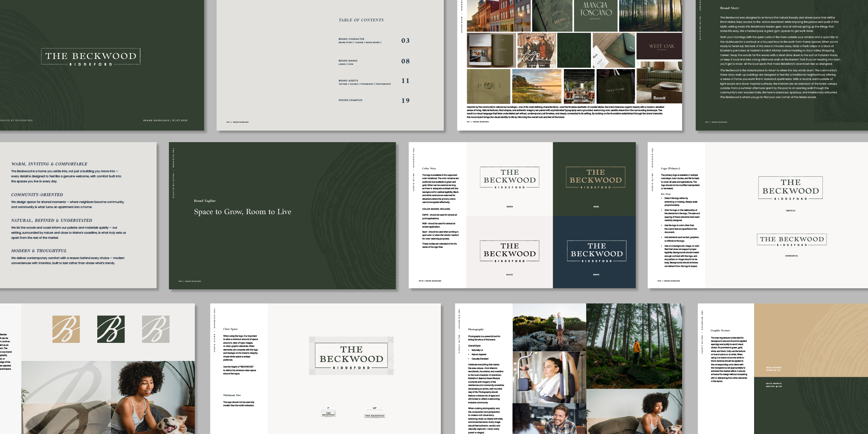868x434 pixels.
Task: Click the TWENTY FAIR bag image
Action: click(616, 86)
